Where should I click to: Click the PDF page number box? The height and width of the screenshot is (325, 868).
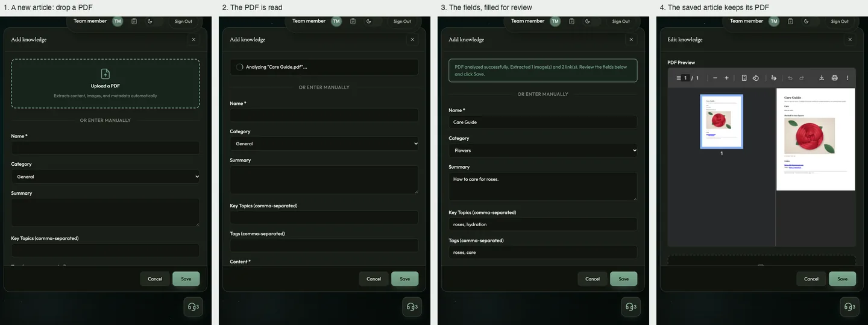tap(685, 78)
